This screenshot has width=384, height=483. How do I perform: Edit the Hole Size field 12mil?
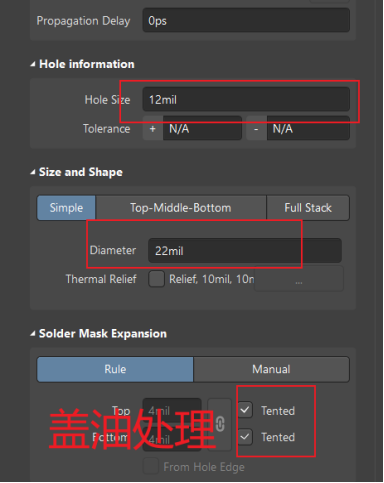tap(246, 99)
